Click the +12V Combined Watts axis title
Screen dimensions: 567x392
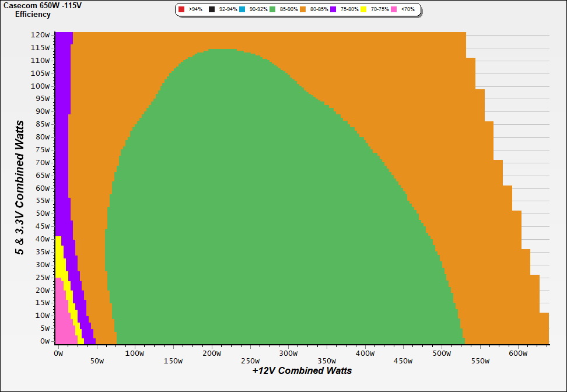point(302,370)
